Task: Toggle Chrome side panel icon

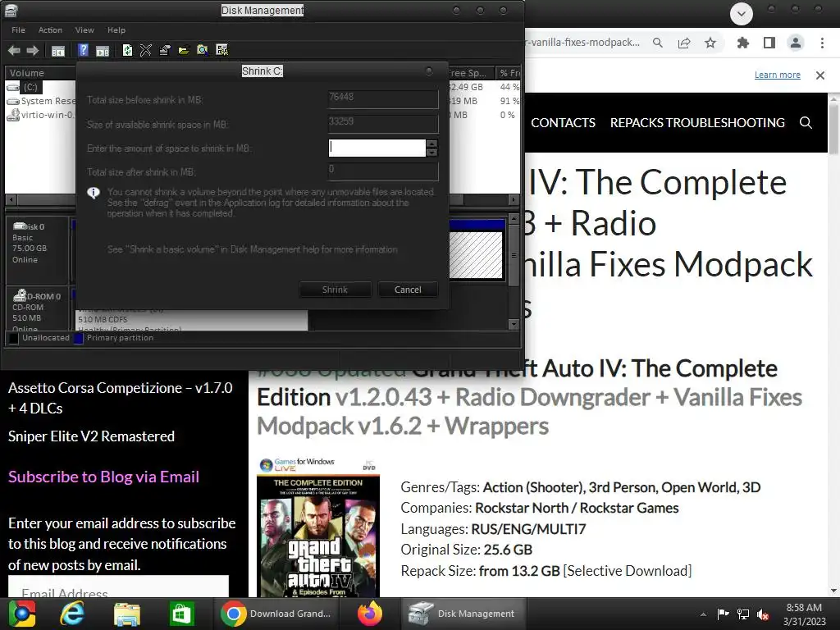Action: pos(769,43)
